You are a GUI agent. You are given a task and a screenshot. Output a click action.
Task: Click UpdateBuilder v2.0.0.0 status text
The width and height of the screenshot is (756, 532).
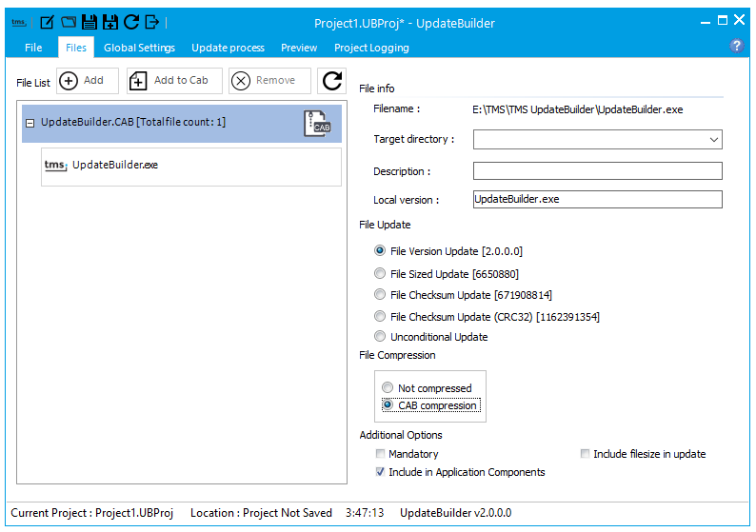[456, 513]
